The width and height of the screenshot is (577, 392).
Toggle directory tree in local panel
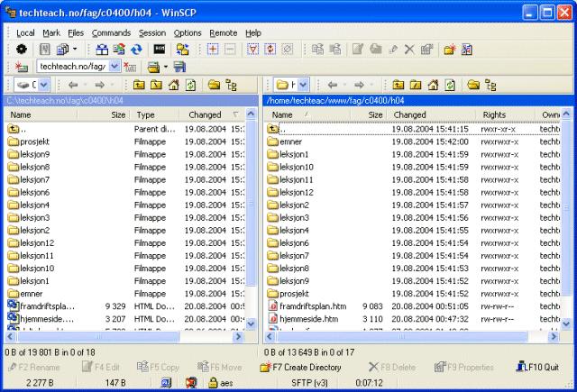[x=231, y=85]
